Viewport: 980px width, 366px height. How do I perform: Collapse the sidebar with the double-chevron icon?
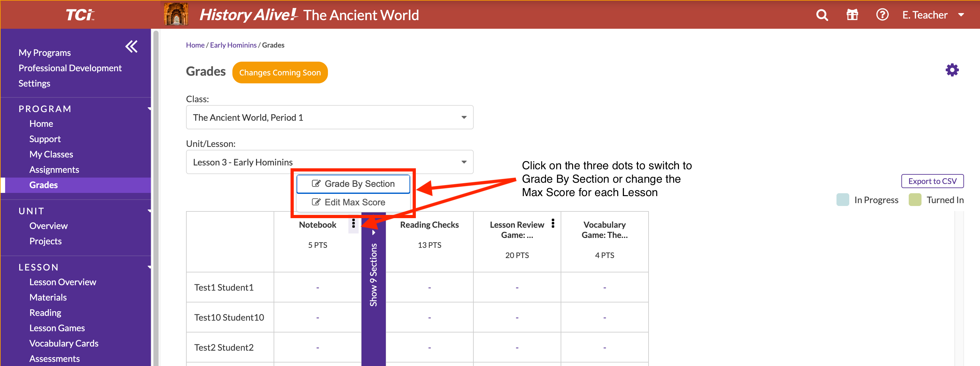pyautogui.click(x=131, y=46)
